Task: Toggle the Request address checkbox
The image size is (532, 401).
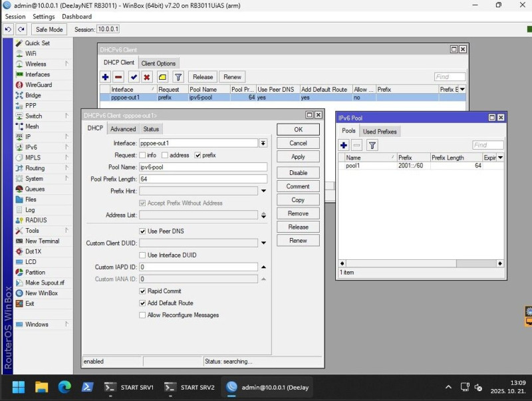Action: pos(165,155)
